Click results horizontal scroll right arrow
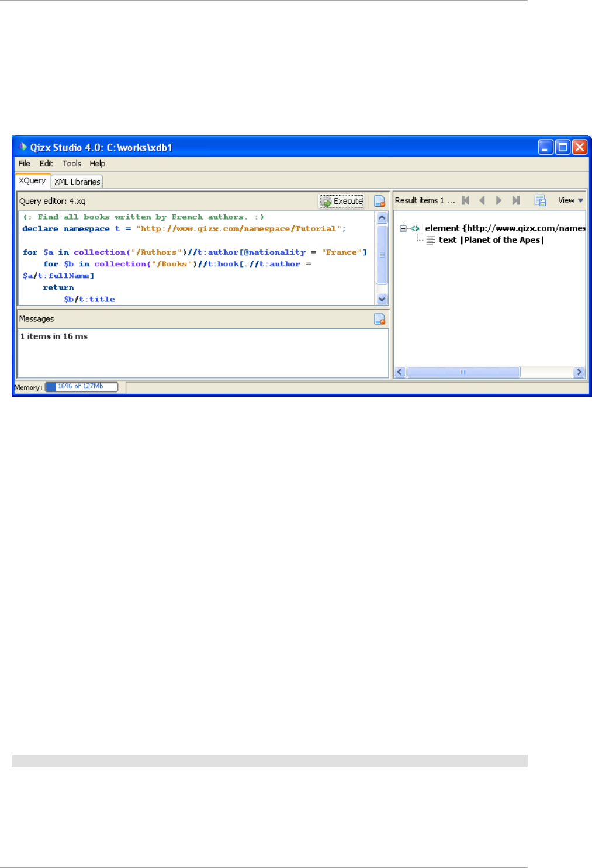The width and height of the screenshot is (592, 868). tap(579, 372)
